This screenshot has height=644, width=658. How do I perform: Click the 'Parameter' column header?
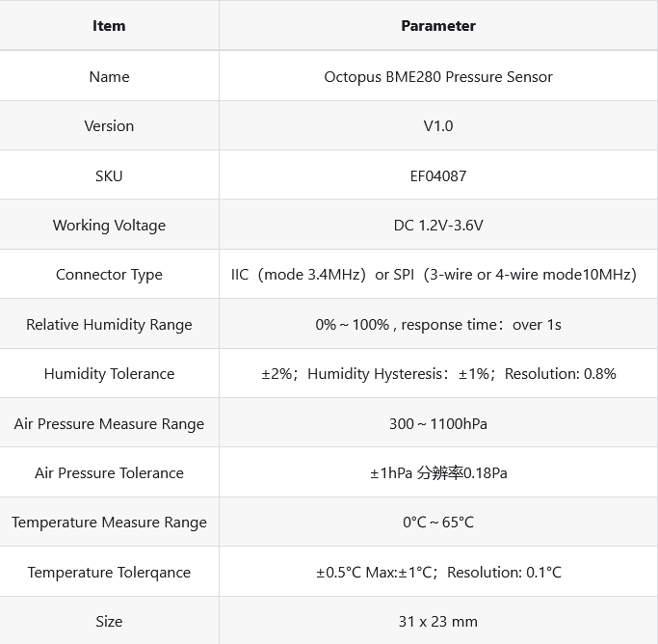[438, 26]
